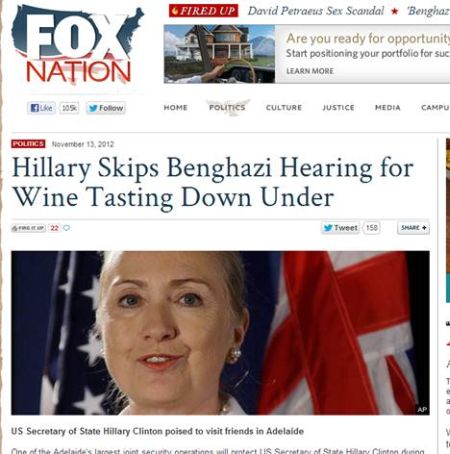The image size is (450, 454).
Task: Go to the Home menu item
Action: 176,108
